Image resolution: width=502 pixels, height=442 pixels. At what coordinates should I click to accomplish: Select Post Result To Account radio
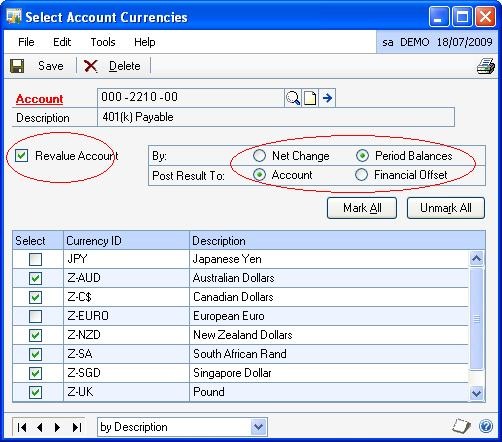pyautogui.click(x=259, y=175)
